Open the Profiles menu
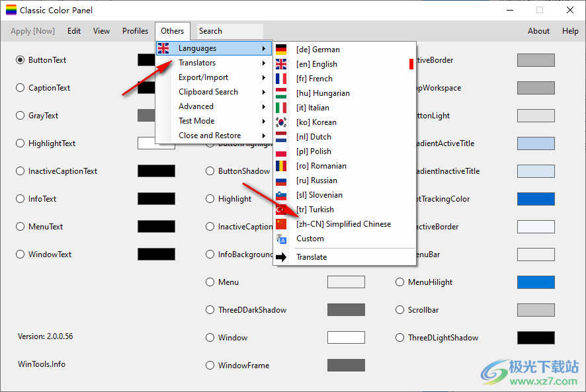The height and width of the screenshot is (392, 586). pos(135,31)
